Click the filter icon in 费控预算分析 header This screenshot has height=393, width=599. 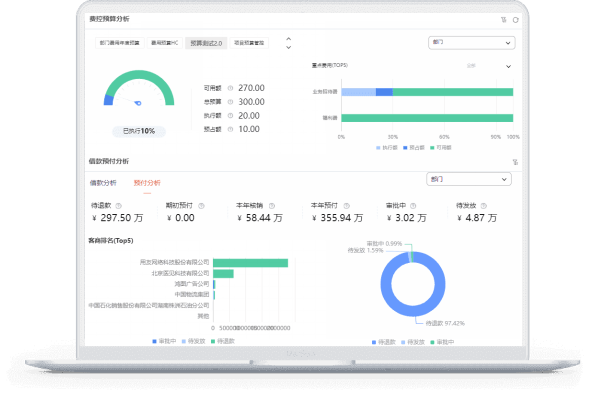[503, 20]
